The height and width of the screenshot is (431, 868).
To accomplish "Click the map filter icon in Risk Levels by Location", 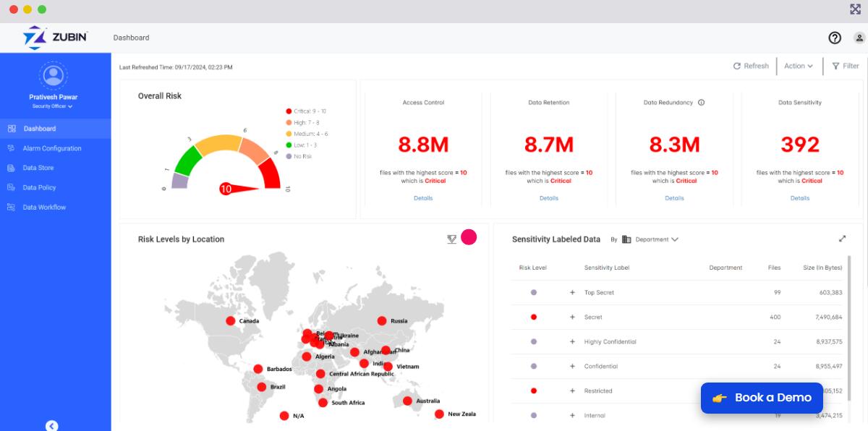I will tap(451, 239).
